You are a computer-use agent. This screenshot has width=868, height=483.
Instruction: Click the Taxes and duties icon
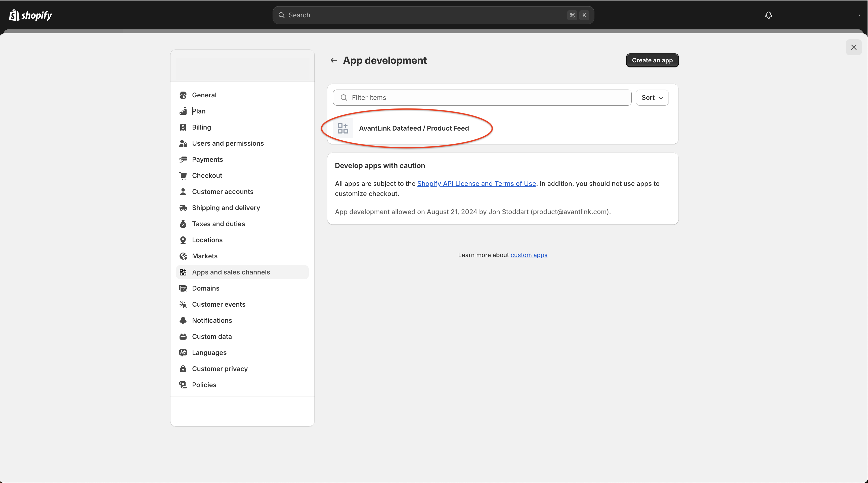click(183, 224)
